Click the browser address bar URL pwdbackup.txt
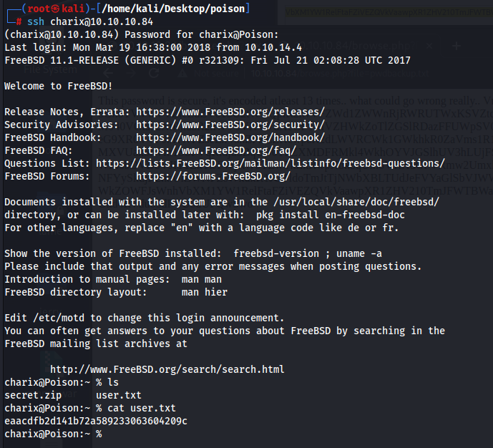 pyautogui.click(x=340, y=74)
